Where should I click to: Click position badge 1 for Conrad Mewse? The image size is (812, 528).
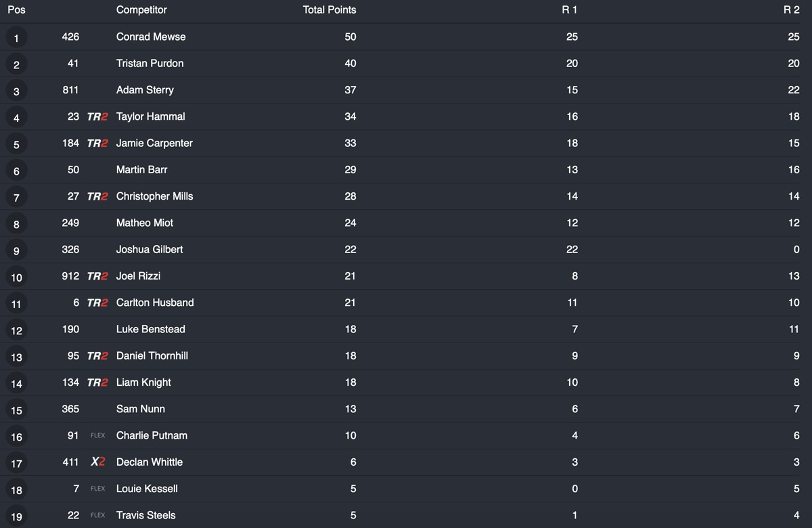pos(16,38)
